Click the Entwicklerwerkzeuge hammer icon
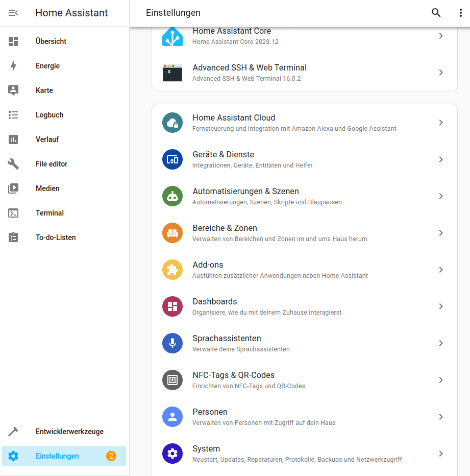Viewport: 470px width, 476px height. [13, 432]
